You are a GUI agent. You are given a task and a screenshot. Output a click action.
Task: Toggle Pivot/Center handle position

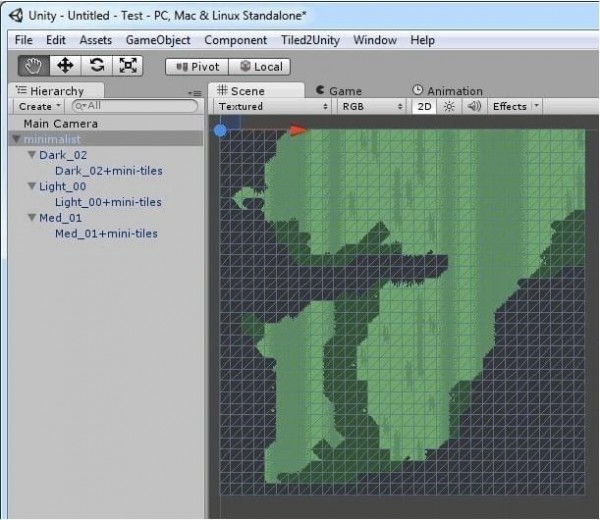click(197, 67)
